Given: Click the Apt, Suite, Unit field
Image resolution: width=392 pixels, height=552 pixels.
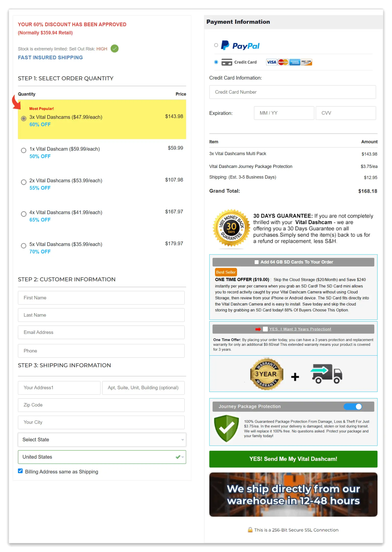Looking at the screenshot, I should (x=143, y=388).
